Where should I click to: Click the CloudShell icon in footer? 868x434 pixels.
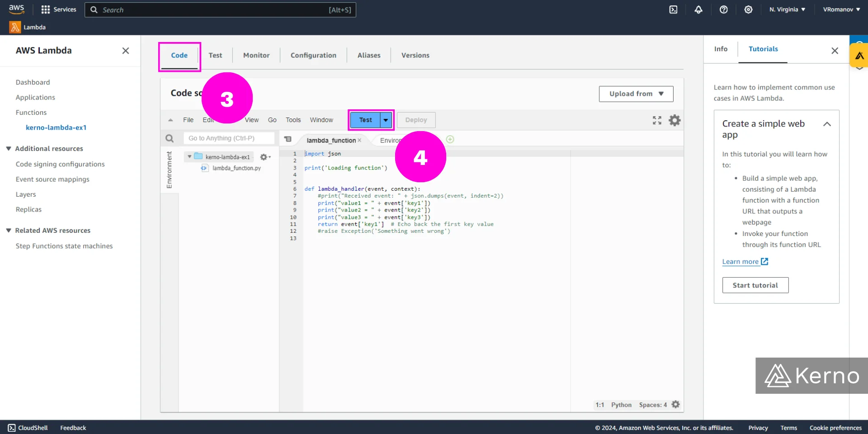(x=12, y=428)
